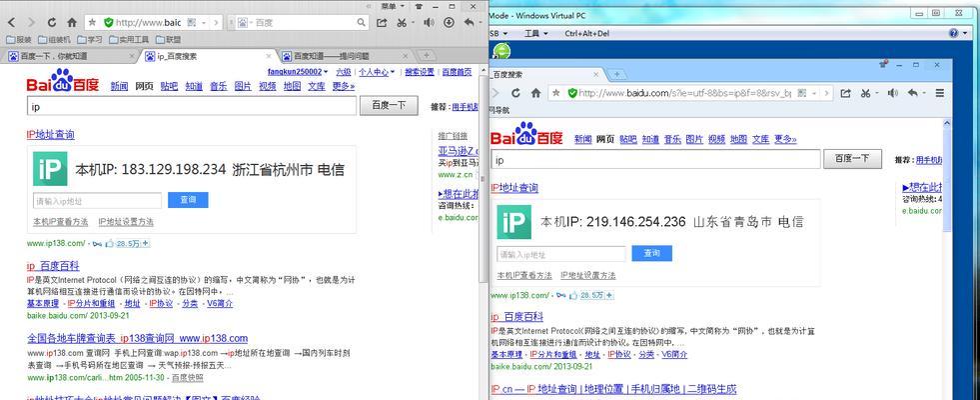Open 工具 menu in Windows Virtual PC
Screen dimensions: 980x400
pos(535,33)
